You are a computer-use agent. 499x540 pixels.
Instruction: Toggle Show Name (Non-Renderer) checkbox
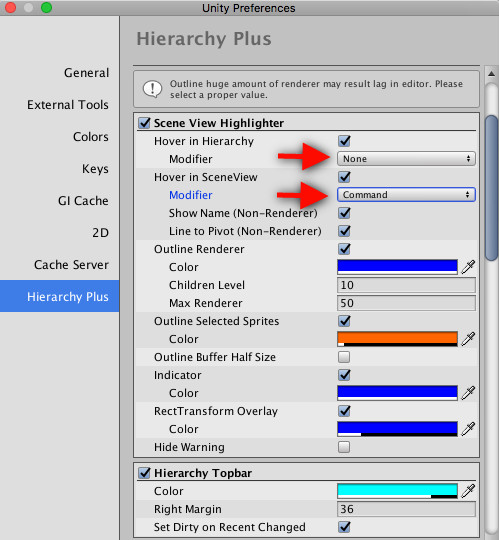tap(344, 213)
